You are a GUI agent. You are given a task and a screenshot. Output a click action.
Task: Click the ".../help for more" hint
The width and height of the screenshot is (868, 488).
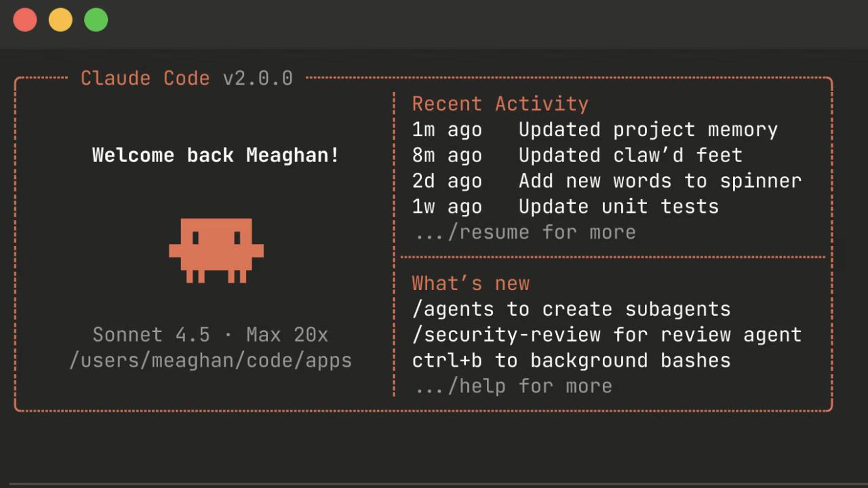pos(513,386)
